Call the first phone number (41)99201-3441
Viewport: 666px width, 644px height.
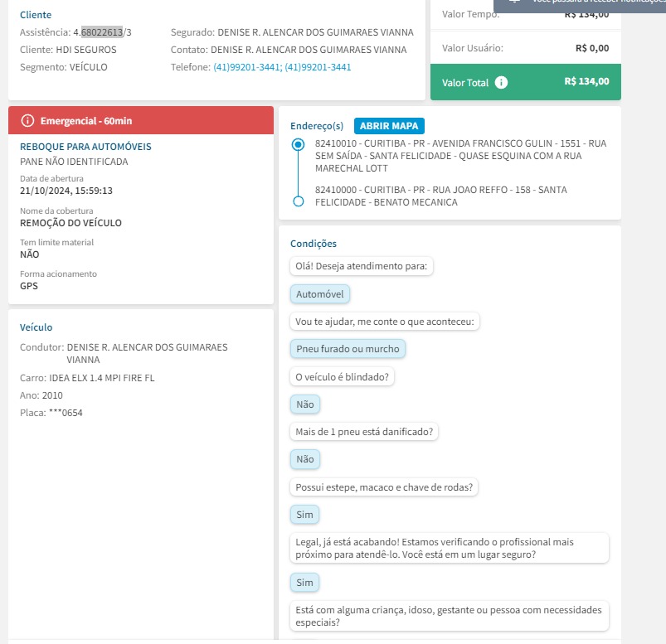[x=246, y=67]
